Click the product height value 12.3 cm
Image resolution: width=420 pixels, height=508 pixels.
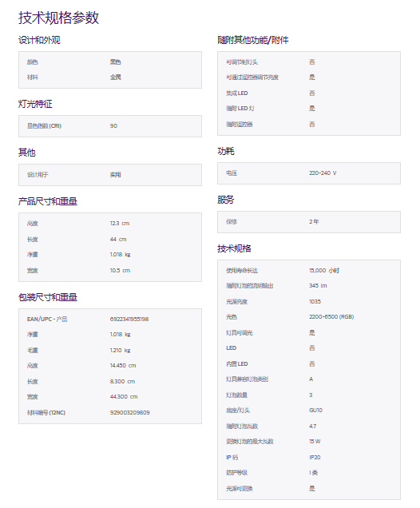[120, 223]
